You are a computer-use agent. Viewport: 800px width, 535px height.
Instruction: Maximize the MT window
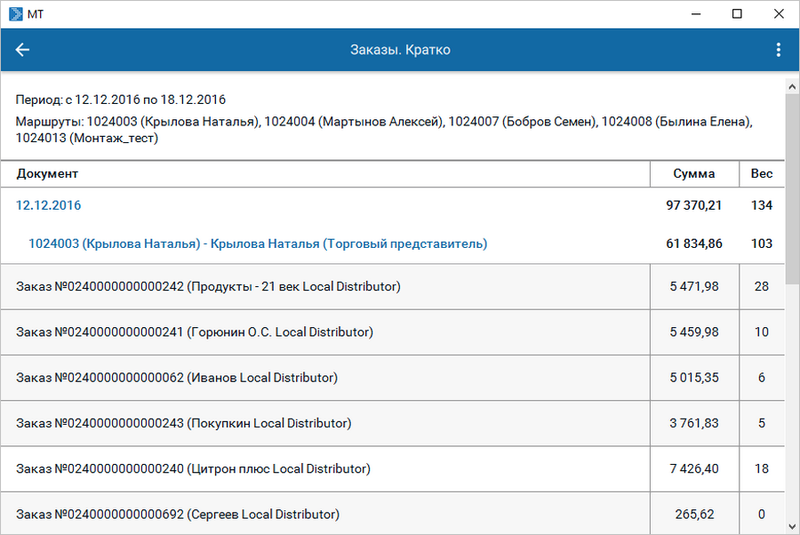point(736,14)
